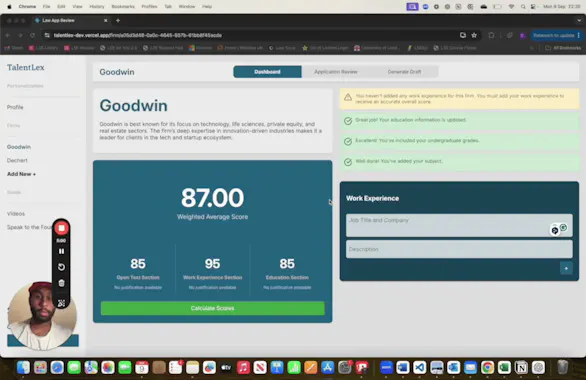The height and width of the screenshot is (380, 586).
Task: Open the History menu in menu bar
Action: tap(97, 6)
